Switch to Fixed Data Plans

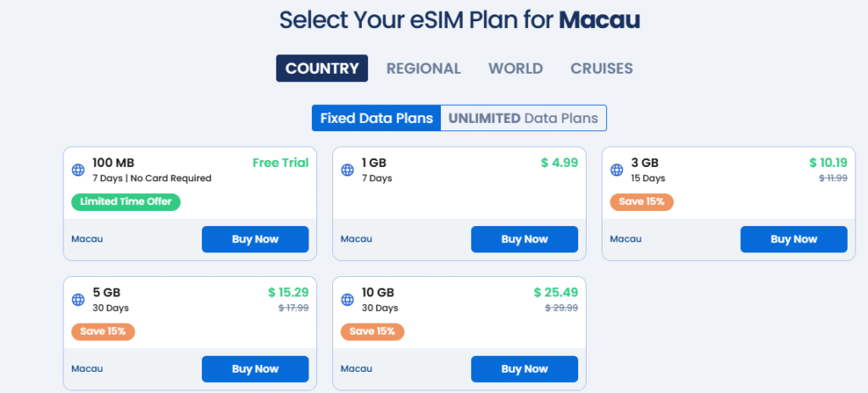pos(376,119)
